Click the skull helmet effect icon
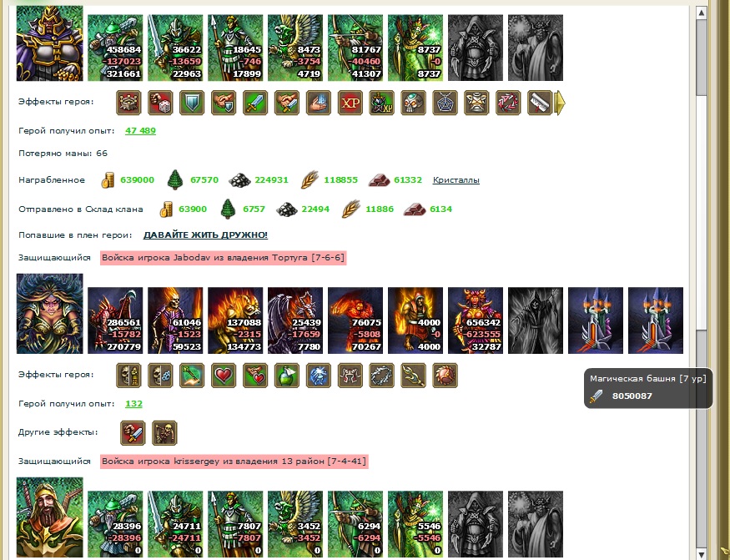 point(414,103)
